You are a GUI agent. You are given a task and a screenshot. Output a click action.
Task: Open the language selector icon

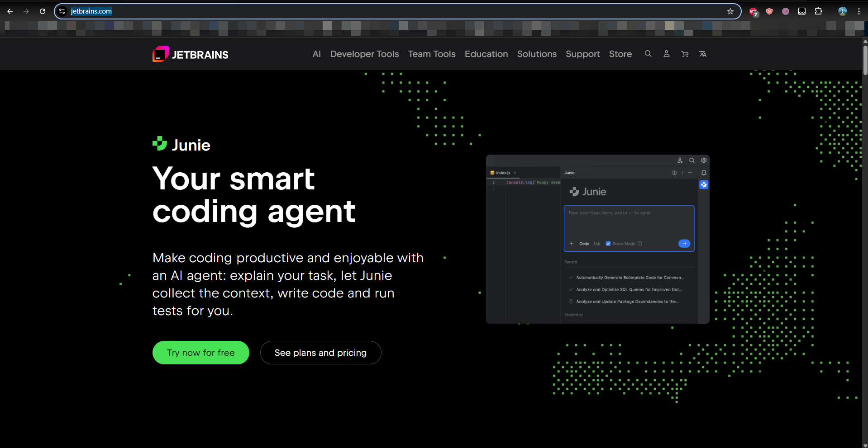click(x=703, y=54)
